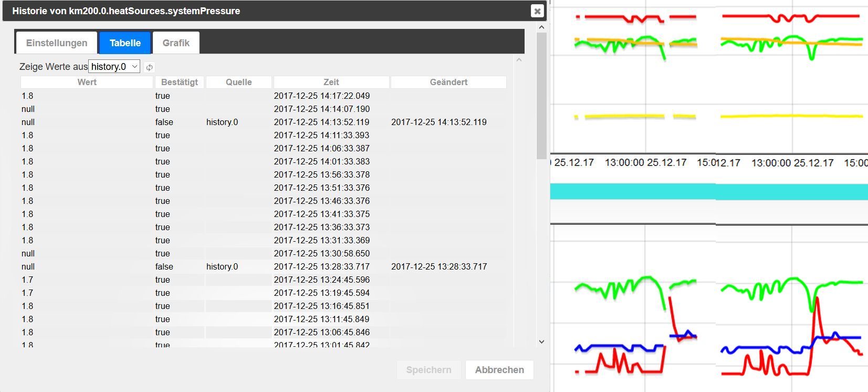Image resolution: width=868 pixels, height=392 pixels.
Task: Click the Zeit column header
Action: click(x=331, y=82)
